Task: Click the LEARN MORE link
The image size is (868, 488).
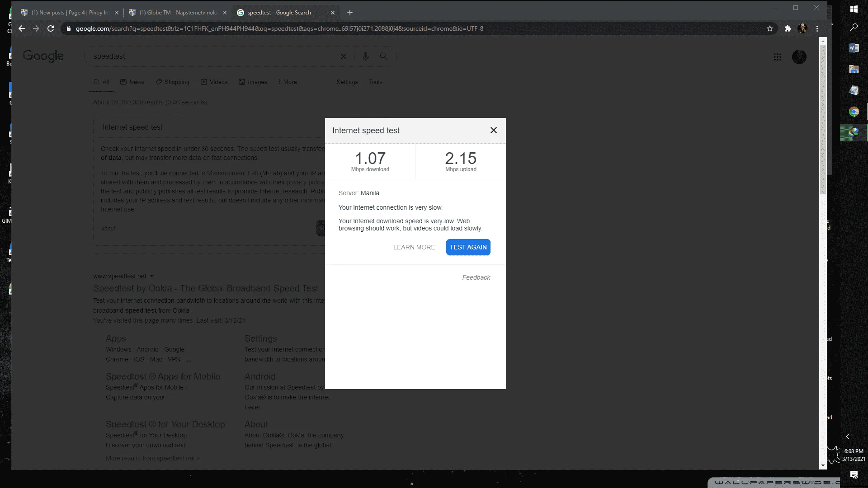Action: (x=414, y=247)
